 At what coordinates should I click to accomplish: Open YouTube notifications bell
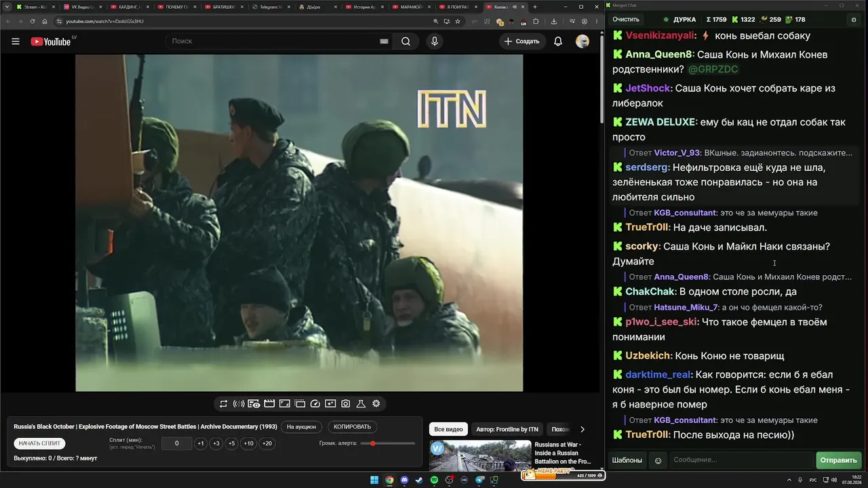[558, 41]
